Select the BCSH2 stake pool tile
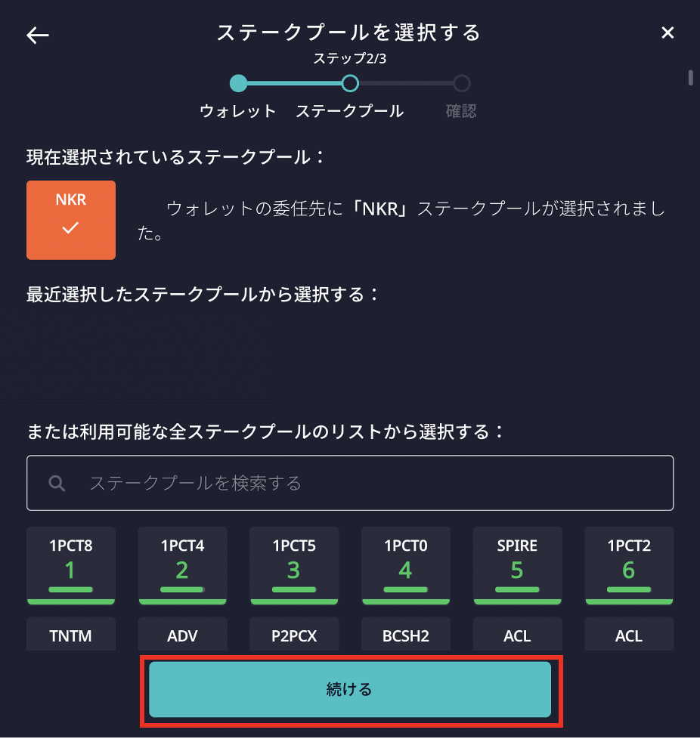 point(405,635)
